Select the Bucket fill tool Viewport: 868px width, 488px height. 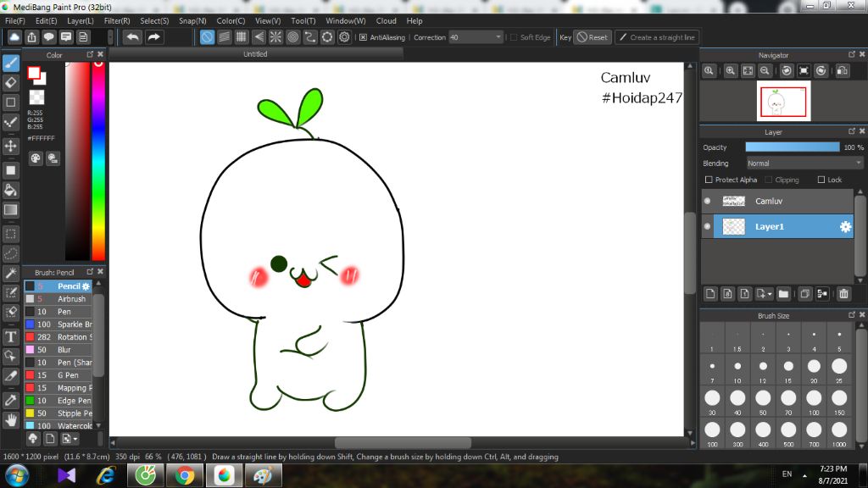click(10, 191)
